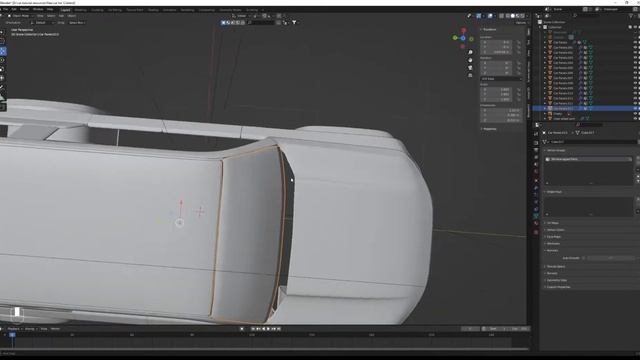Collapse the Shape Keys panel
The image size is (640, 360).
tap(554, 191)
